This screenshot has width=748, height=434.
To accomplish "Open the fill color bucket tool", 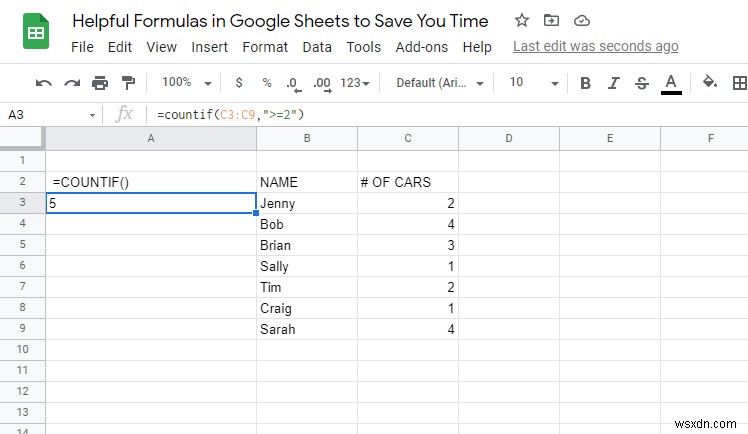I will pos(710,83).
